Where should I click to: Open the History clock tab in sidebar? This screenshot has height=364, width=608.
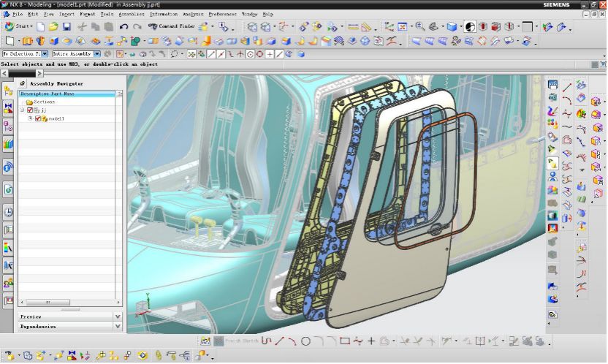point(8,212)
